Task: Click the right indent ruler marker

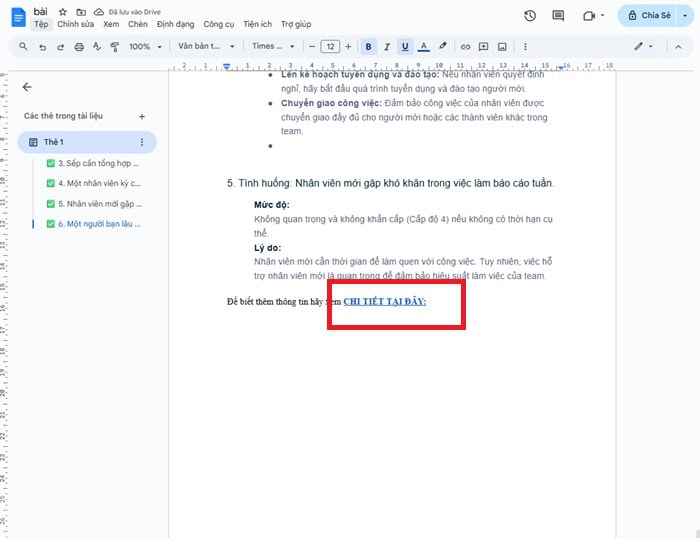Action: (x=561, y=67)
